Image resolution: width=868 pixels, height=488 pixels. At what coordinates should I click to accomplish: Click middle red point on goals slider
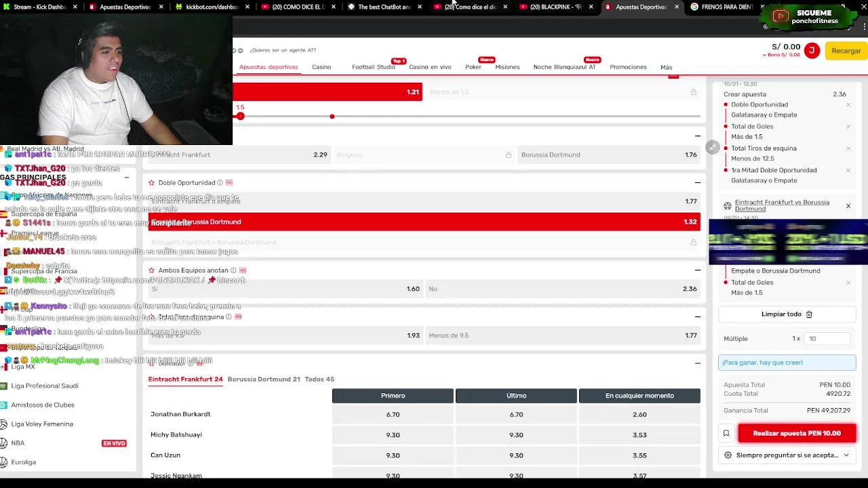tap(332, 117)
